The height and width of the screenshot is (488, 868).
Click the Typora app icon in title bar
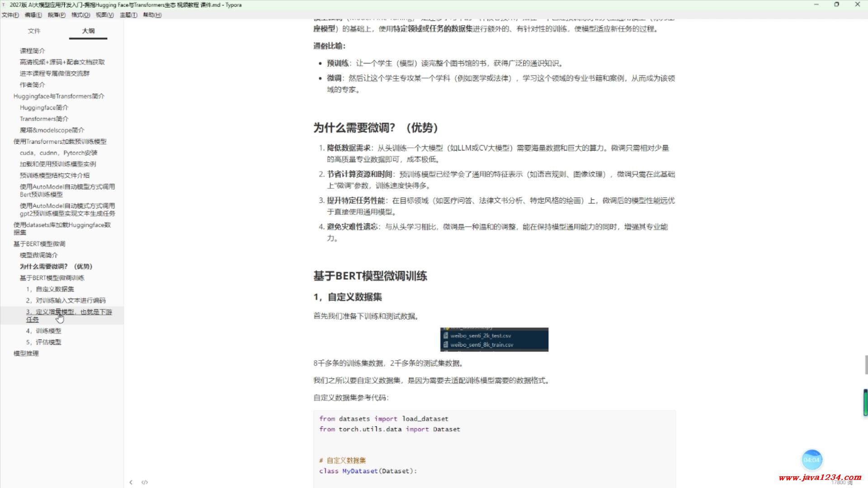(x=4, y=5)
